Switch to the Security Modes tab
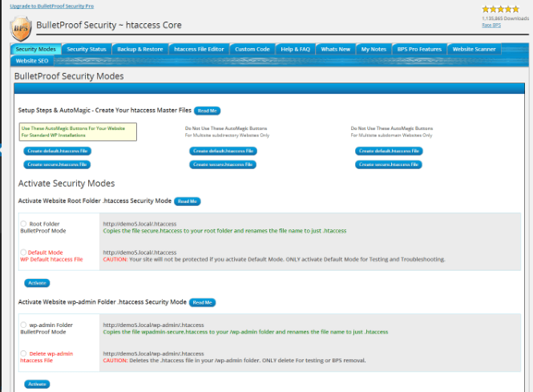This screenshot has height=392, width=533. (36, 49)
